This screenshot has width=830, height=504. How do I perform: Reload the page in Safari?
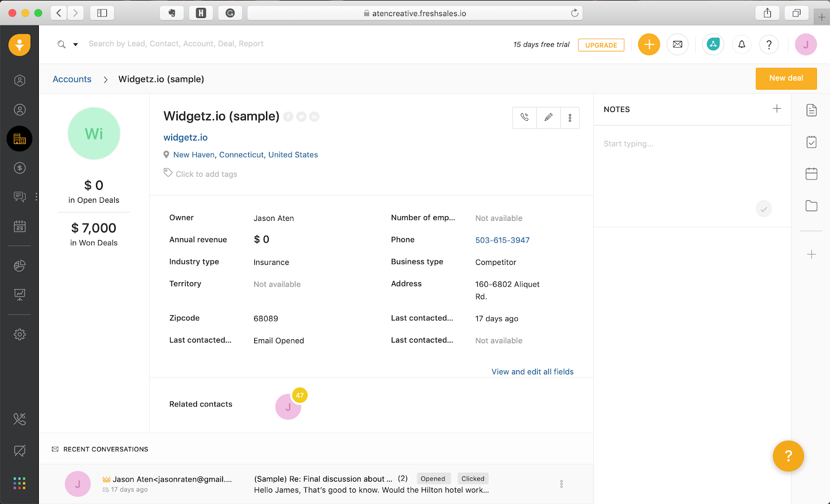[x=575, y=13]
